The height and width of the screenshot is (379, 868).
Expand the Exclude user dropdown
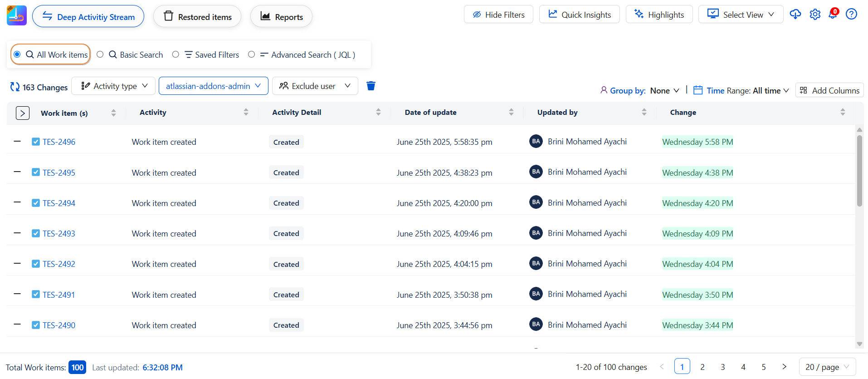point(315,86)
